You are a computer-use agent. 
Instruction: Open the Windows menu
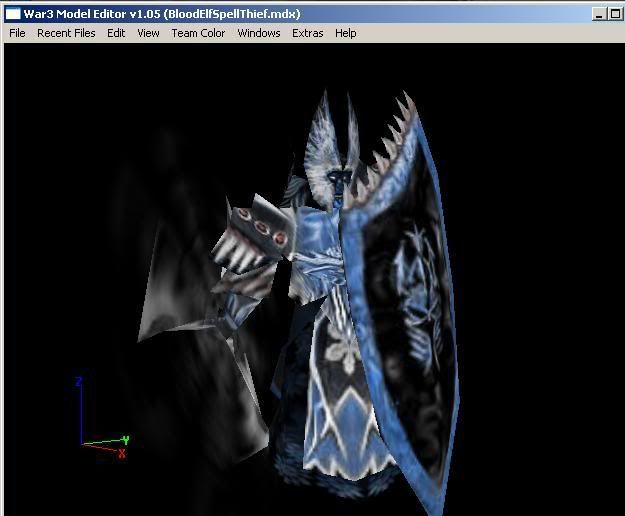(x=259, y=33)
